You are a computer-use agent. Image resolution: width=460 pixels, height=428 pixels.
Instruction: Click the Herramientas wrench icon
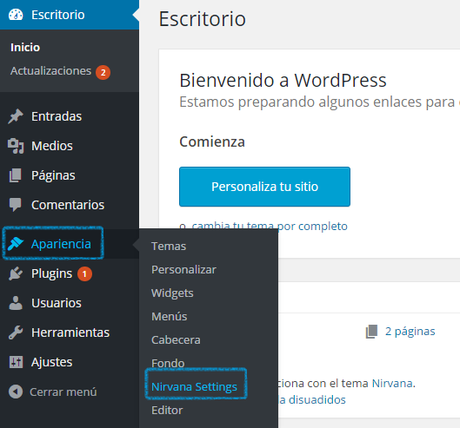pos(15,333)
